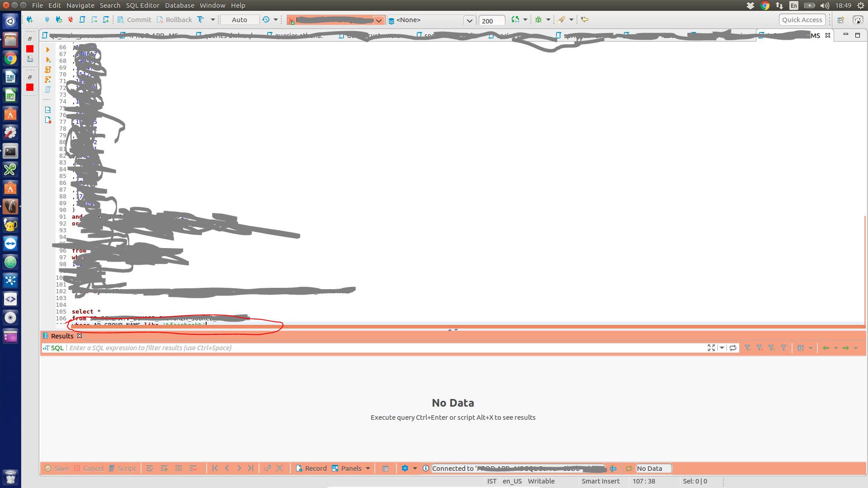The height and width of the screenshot is (488, 868).
Task: Click the New Connection plug icon
Action: point(30,19)
